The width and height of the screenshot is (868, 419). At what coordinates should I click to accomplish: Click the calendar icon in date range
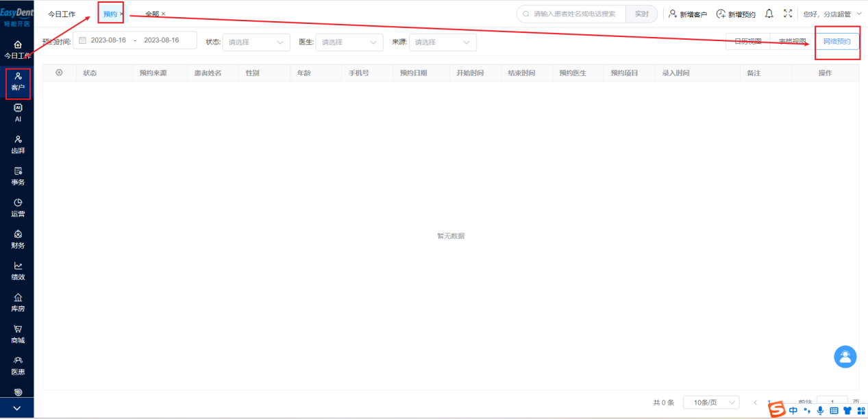click(83, 40)
